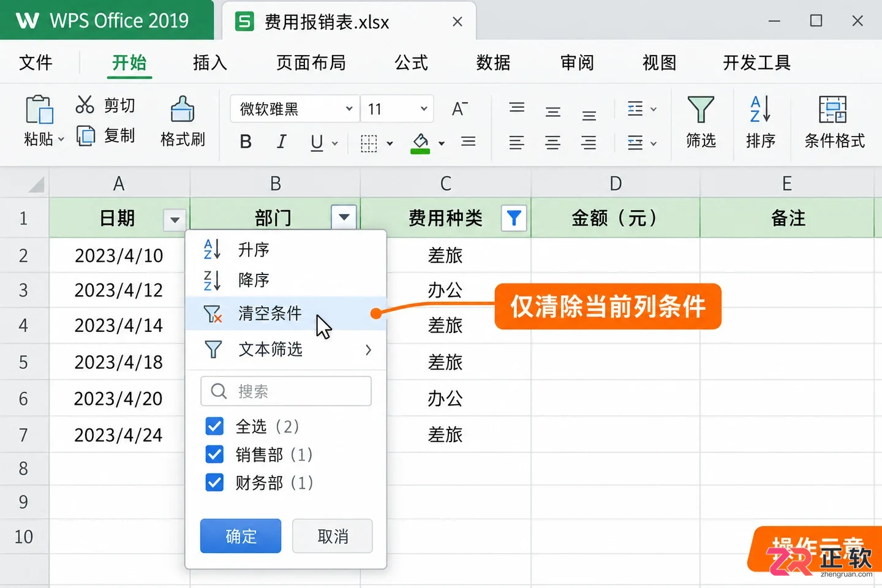Image resolution: width=882 pixels, height=588 pixels.
Task: Select the Format Painter brush
Action: 182,109
